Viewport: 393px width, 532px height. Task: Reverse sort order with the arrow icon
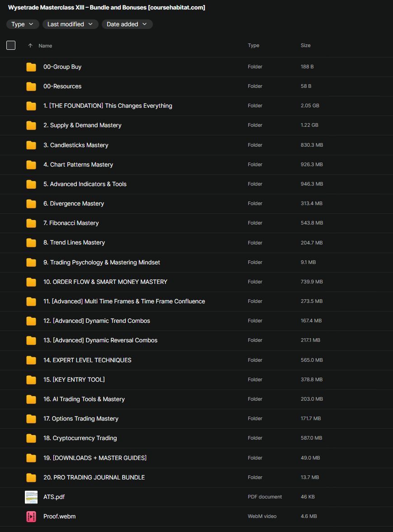[30, 45]
